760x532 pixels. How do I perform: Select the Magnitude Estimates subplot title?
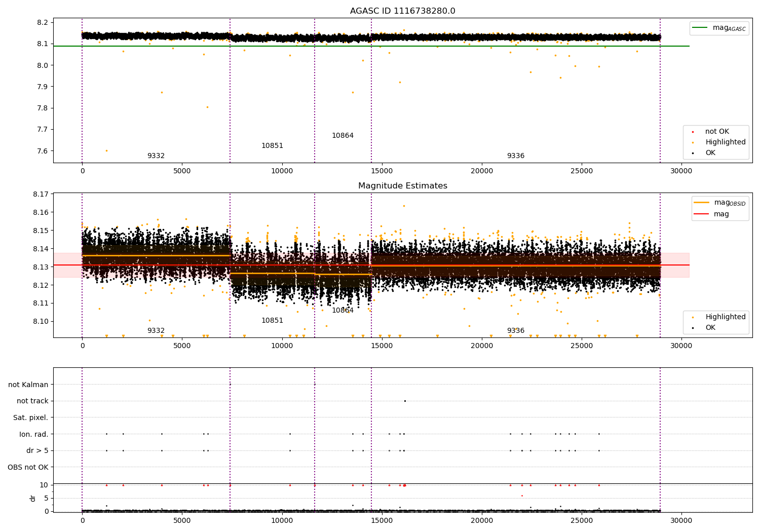coord(403,186)
